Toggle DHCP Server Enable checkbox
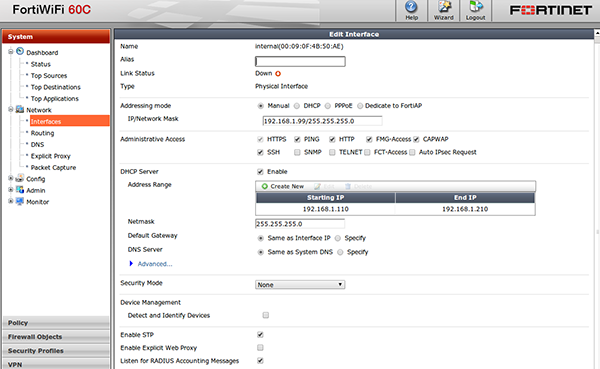Viewport: 600px width, 369px height. click(x=260, y=171)
